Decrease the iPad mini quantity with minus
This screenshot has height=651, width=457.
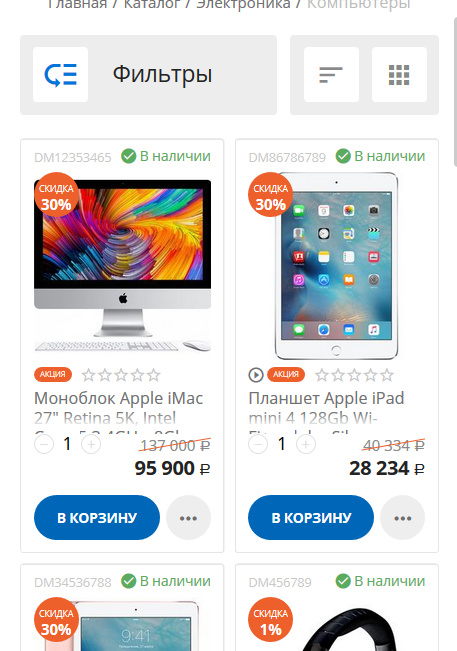coord(258,444)
